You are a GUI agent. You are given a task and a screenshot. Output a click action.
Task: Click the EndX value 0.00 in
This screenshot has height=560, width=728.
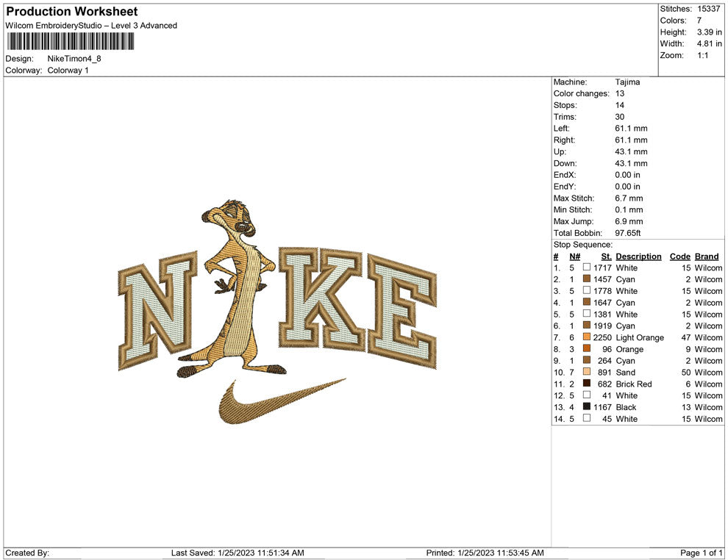click(628, 175)
